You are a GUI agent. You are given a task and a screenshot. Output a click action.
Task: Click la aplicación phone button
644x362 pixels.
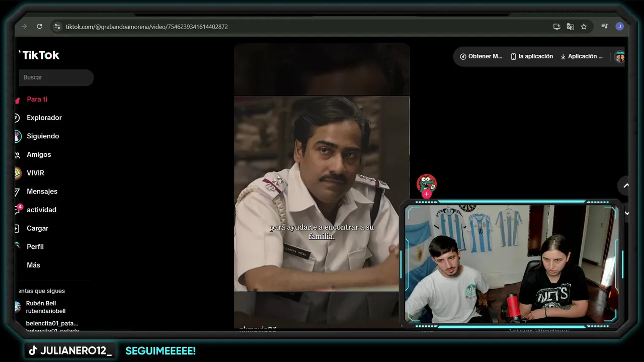532,56
